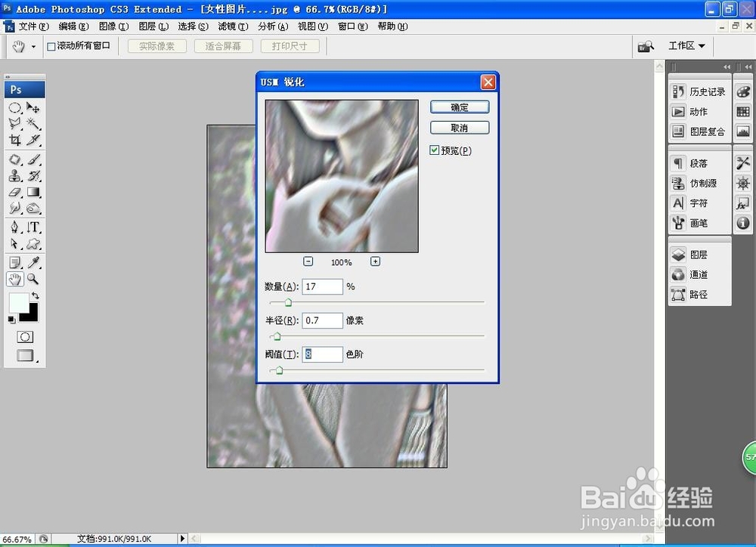
Task: Open the Image (图像) menu
Action: pos(114,26)
